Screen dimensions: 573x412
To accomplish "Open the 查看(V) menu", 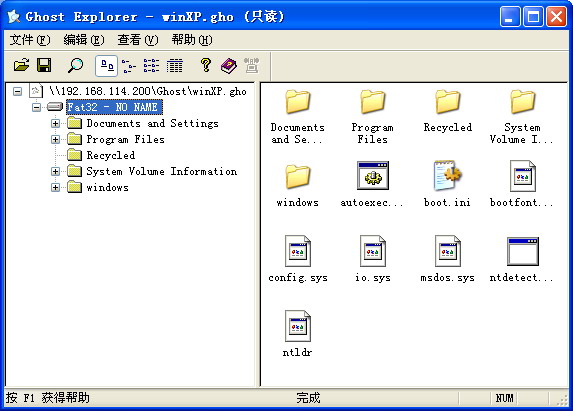I will [138, 39].
